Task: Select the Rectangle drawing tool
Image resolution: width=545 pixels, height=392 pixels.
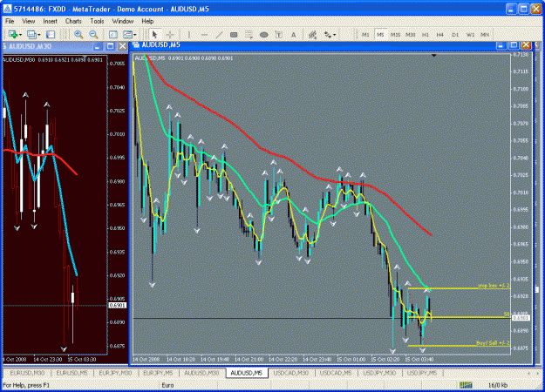Action: [x=234, y=34]
